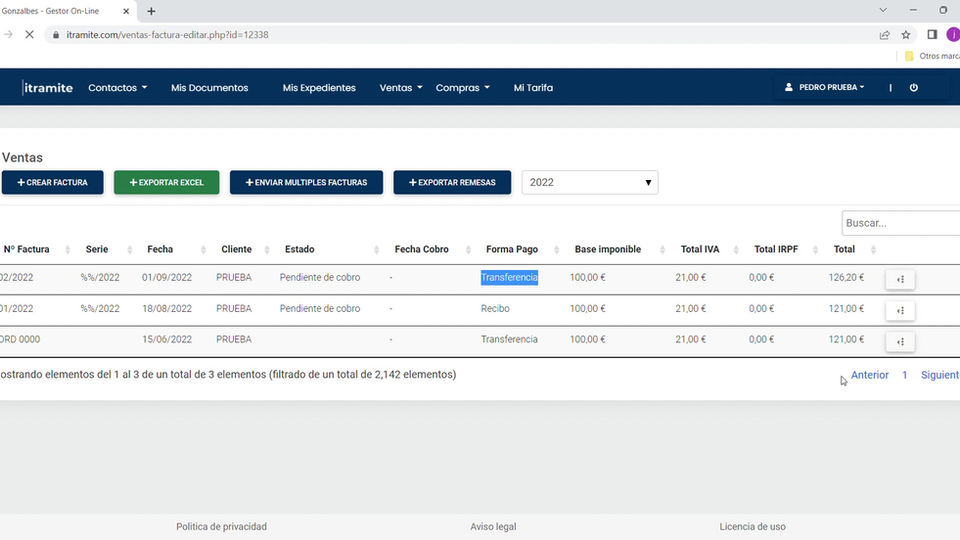Focus the Buscar search field
Image resolution: width=960 pixels, height=540 pixels.
[x=901, y=223]
